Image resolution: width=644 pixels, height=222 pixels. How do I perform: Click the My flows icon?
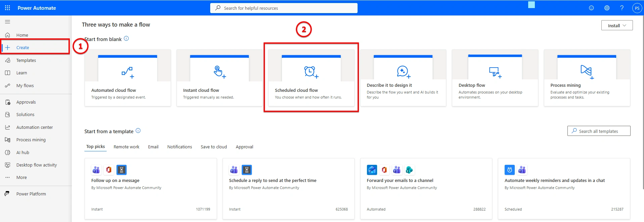tap(7, 85)
